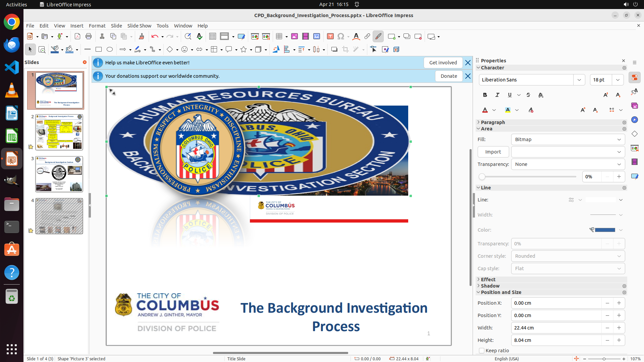Image resolution: width=644 pixels, height=362 pixels.
Task: Open the Format menu
Action: 97,26
